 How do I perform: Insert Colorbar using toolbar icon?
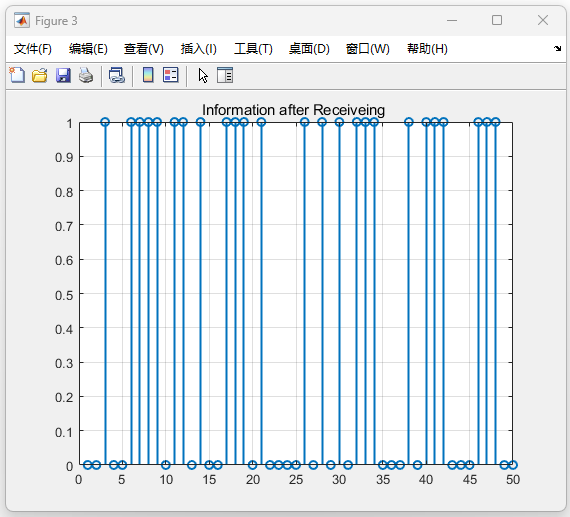coord(148,75)
